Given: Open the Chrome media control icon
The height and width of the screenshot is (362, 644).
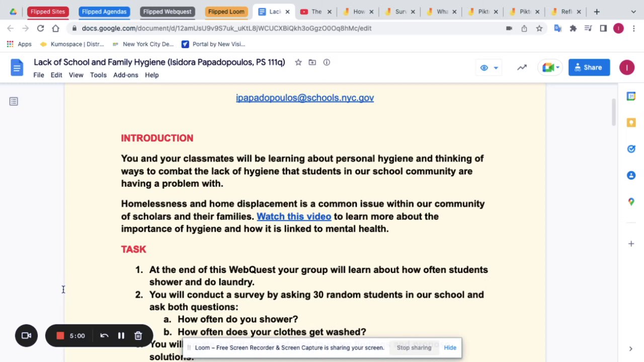Looking at the screenshot, I should [x=588, y=29].
